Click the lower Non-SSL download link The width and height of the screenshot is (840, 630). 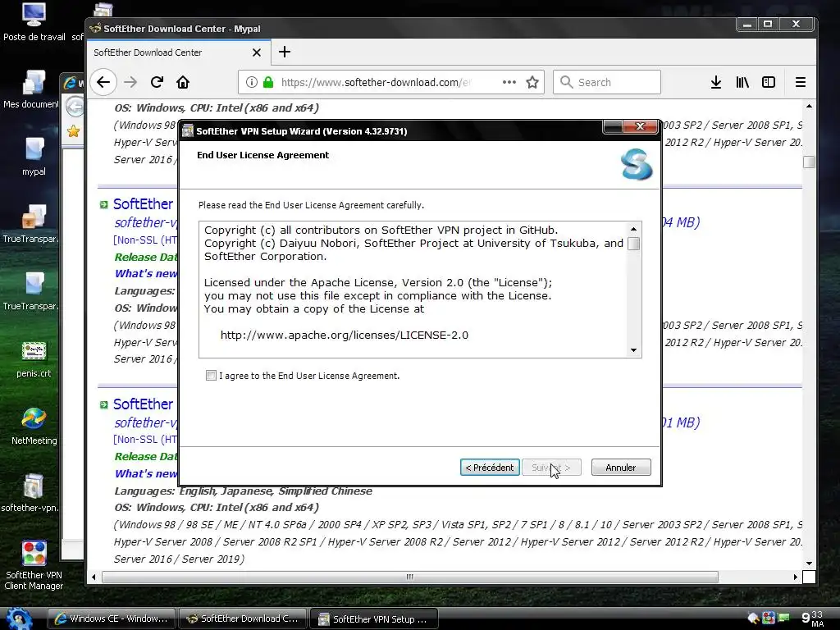coord(145,440)
